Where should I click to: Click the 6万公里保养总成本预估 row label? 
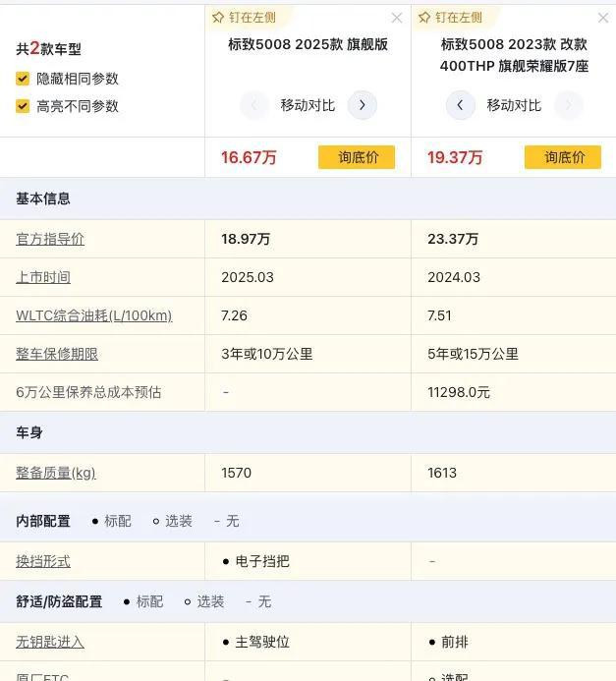[x=88, y=392]
